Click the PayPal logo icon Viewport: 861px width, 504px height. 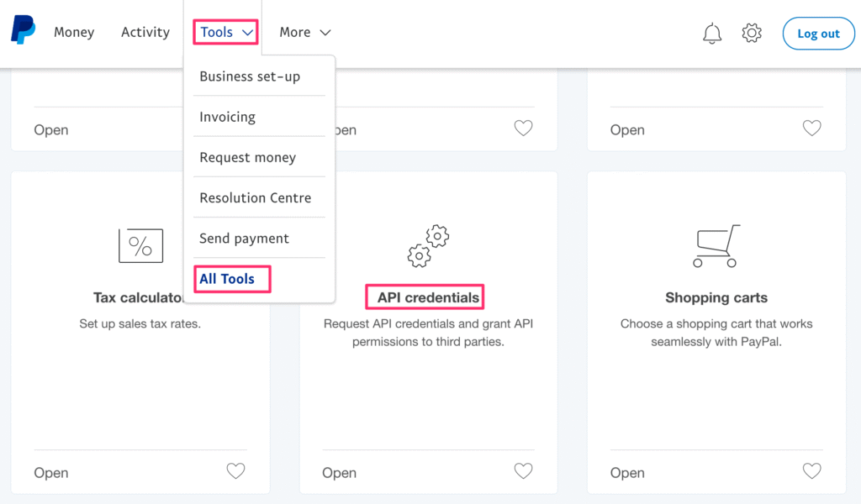pyautogui.click(x=23, y=30)
